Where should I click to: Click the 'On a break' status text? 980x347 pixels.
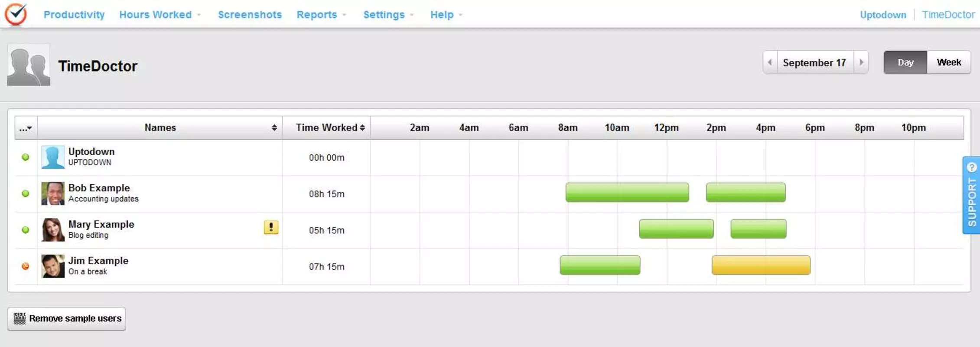tap(87, 272)
